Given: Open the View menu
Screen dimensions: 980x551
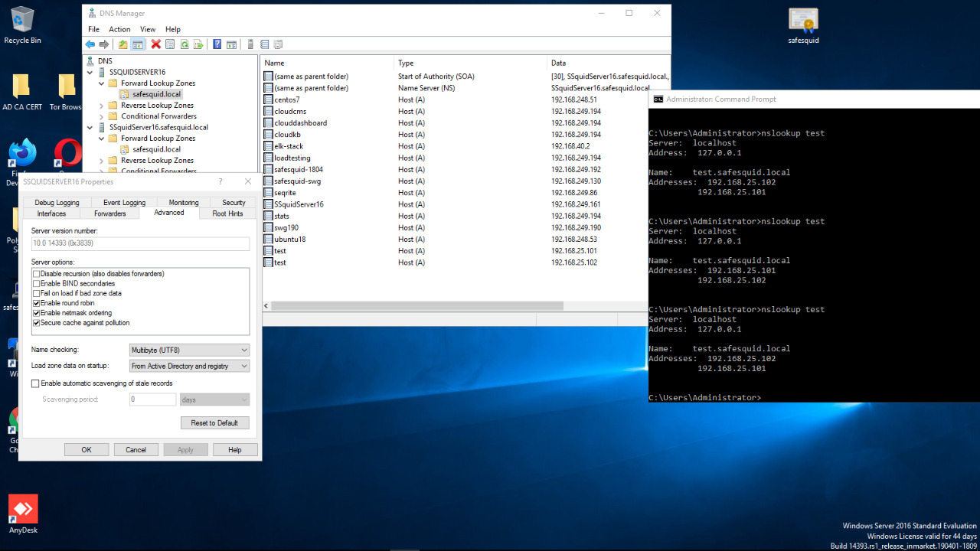Looking at the screenshot, I should coord(148,29).
